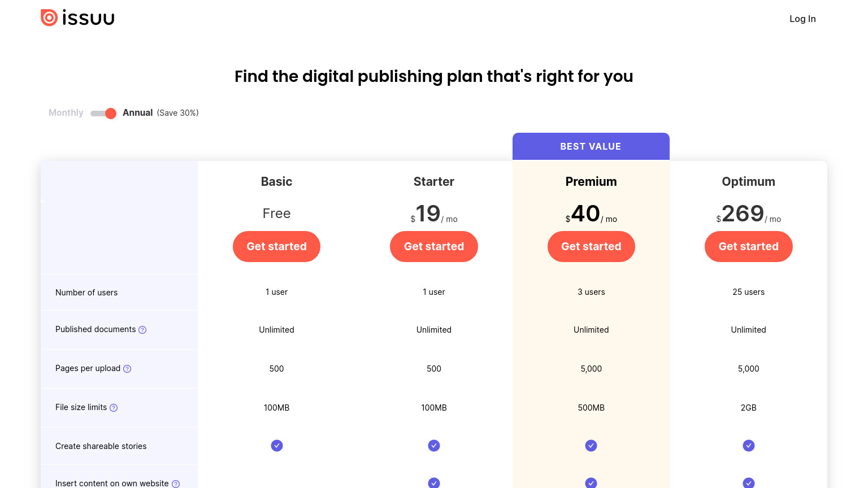868x488 pixels.
Task: Select the Premium plan heading
Action: (591, 182)
